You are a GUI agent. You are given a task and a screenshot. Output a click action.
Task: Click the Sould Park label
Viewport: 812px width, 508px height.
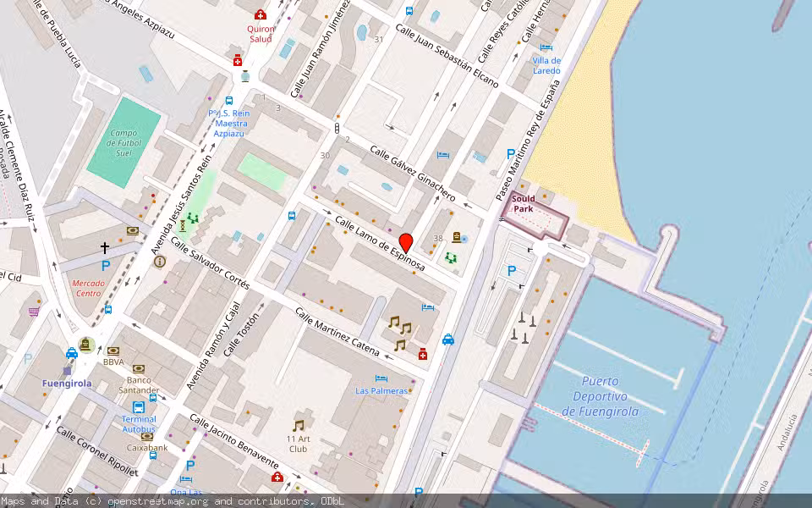click(x=524, y=203)
